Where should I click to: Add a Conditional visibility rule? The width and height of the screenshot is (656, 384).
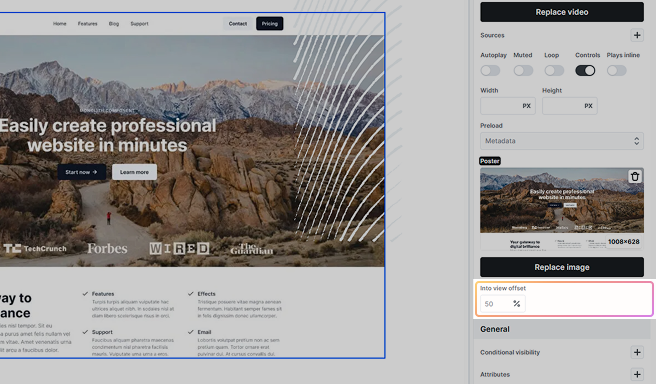coord(637,352)
